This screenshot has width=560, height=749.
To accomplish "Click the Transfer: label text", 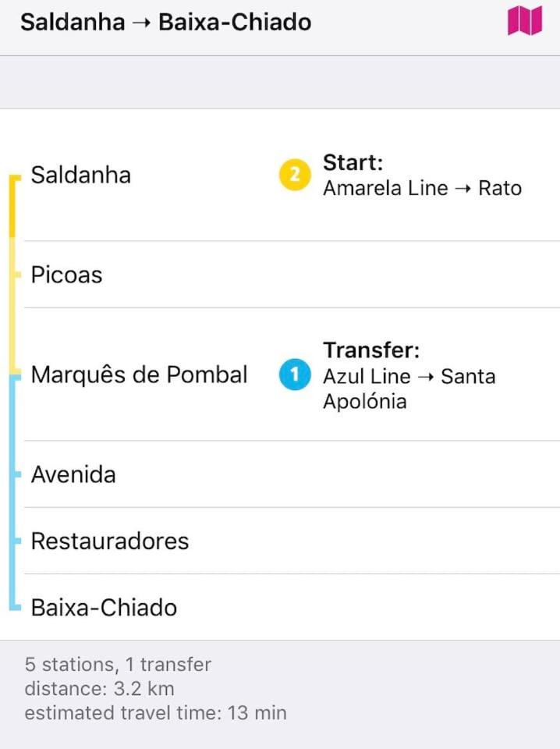I will click(371, 350).
